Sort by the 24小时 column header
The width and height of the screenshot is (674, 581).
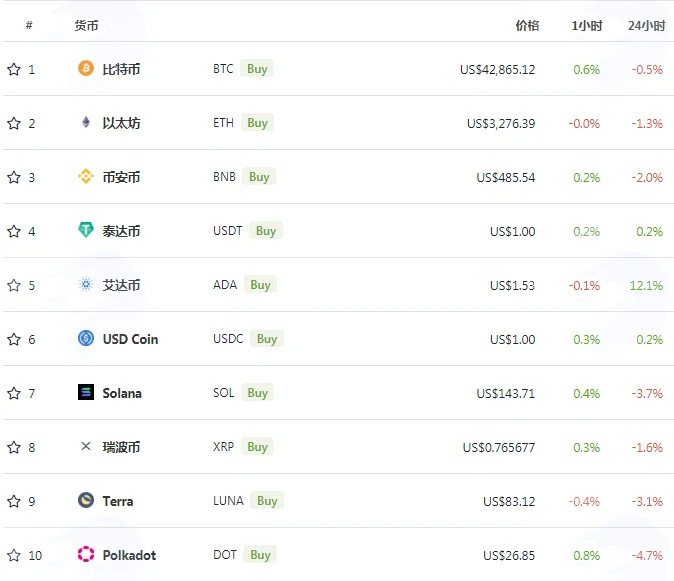(x=646, y=26)
